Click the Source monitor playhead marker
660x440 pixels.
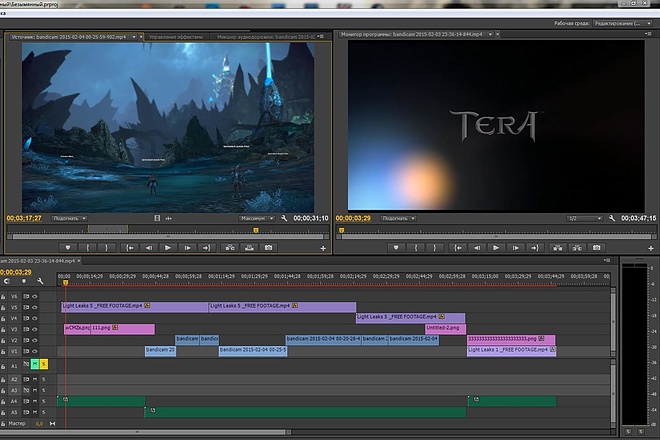pyautogui.click(x=255, y=230)
